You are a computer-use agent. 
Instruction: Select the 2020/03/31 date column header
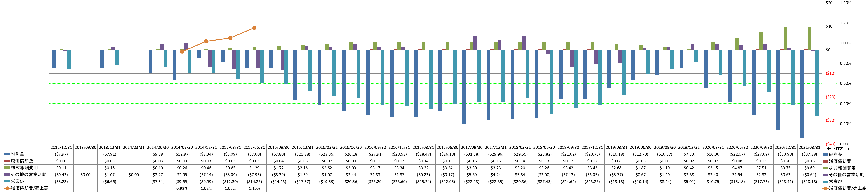point(713,148)
